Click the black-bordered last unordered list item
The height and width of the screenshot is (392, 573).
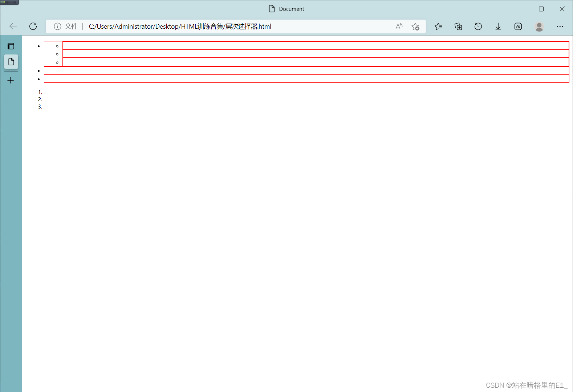click(306, 79)
